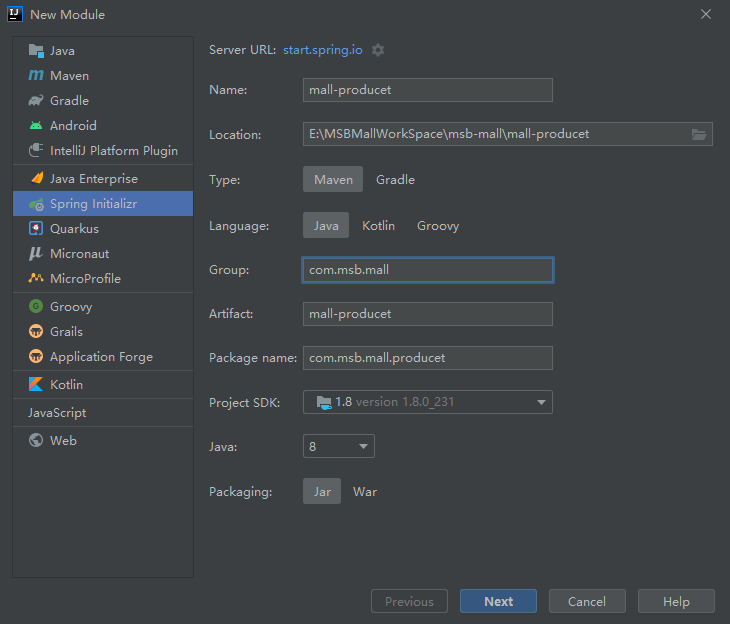Set Packaging to War
The height and width of the screenshot is (624, 730).
pos(365,492)
